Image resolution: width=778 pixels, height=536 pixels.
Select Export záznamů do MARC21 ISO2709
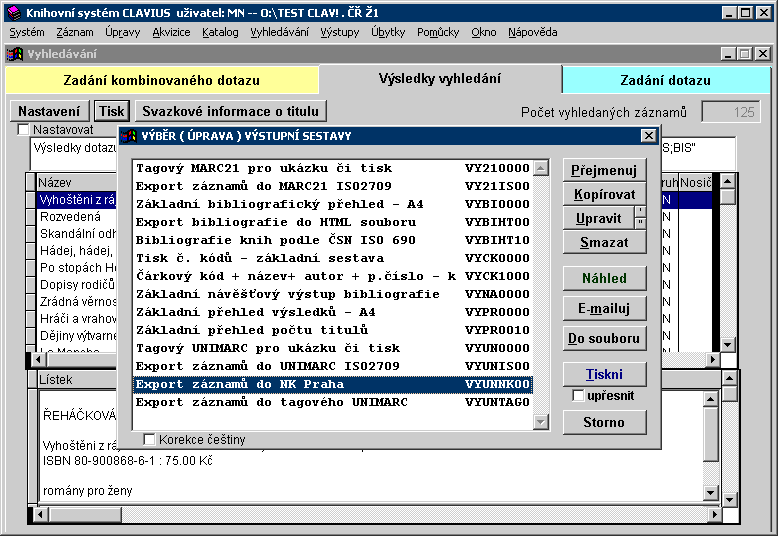click(333, 186)
